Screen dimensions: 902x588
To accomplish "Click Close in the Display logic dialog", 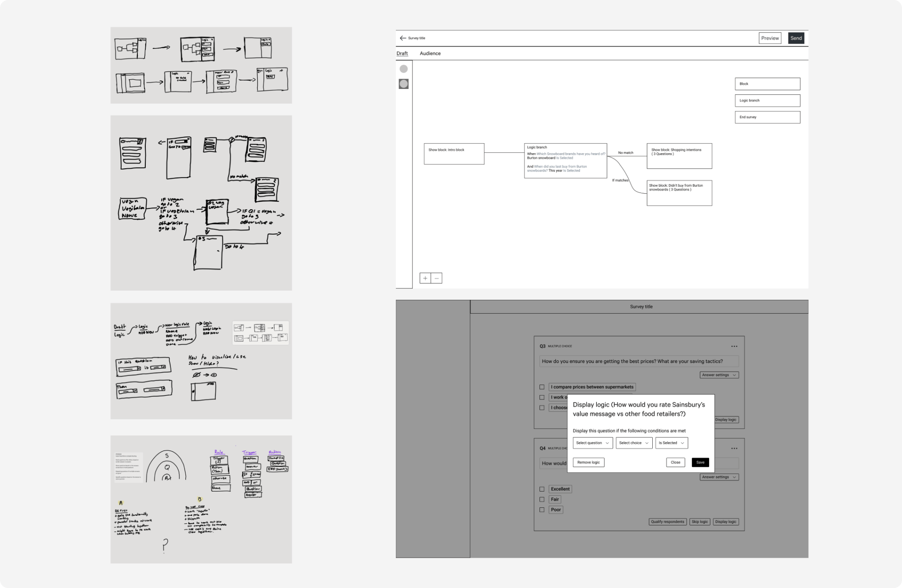I will point(676,462).
